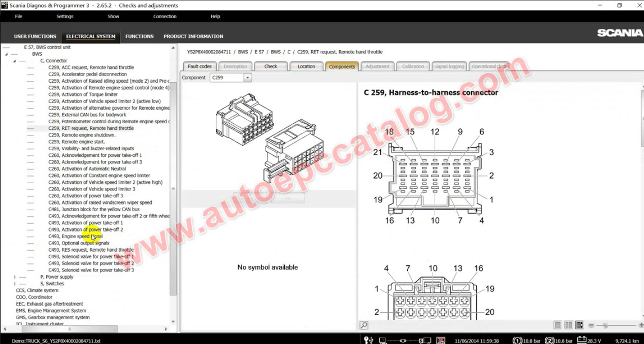The width and height of the screenshot is (644, 344).
Task: Select the Components tab
Action: pyautogui.click(x=342, y=66)
